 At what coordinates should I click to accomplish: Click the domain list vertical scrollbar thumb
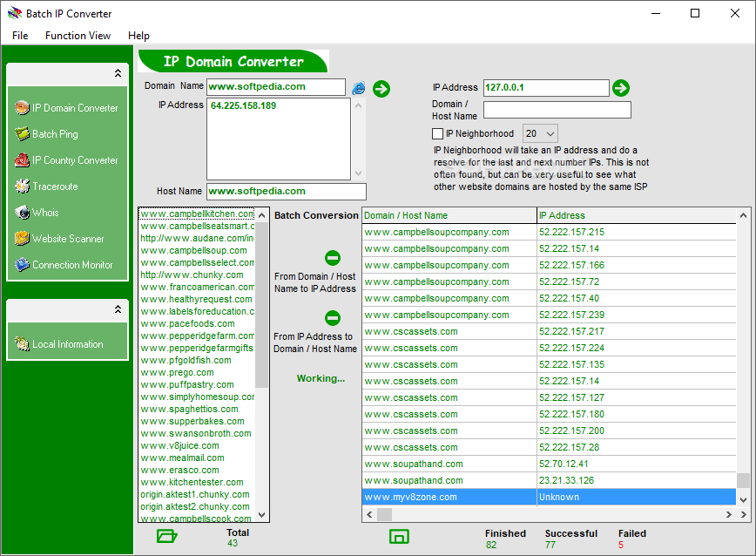click(x=262, y=305)
